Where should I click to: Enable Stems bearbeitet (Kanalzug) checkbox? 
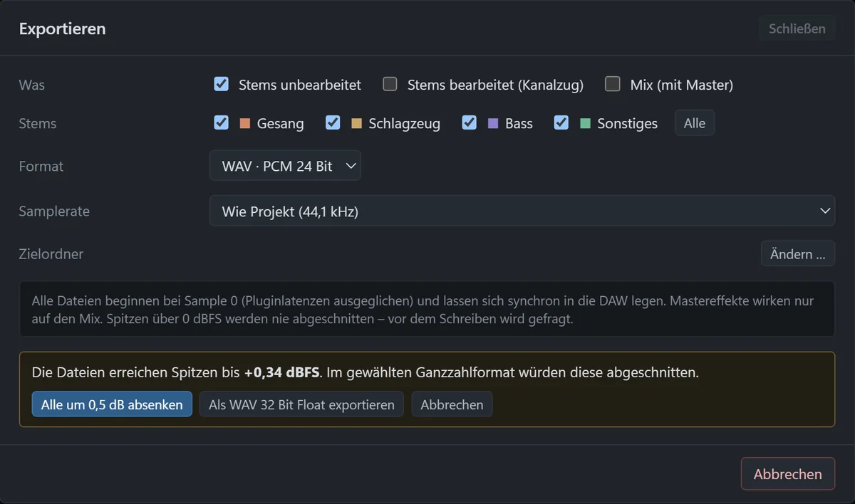coord(390,84)
